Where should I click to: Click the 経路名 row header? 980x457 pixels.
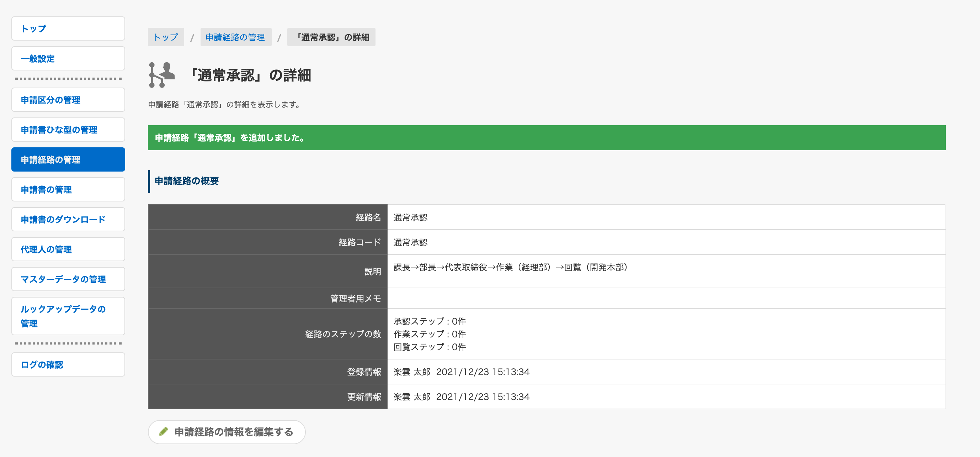coord(268,217)
